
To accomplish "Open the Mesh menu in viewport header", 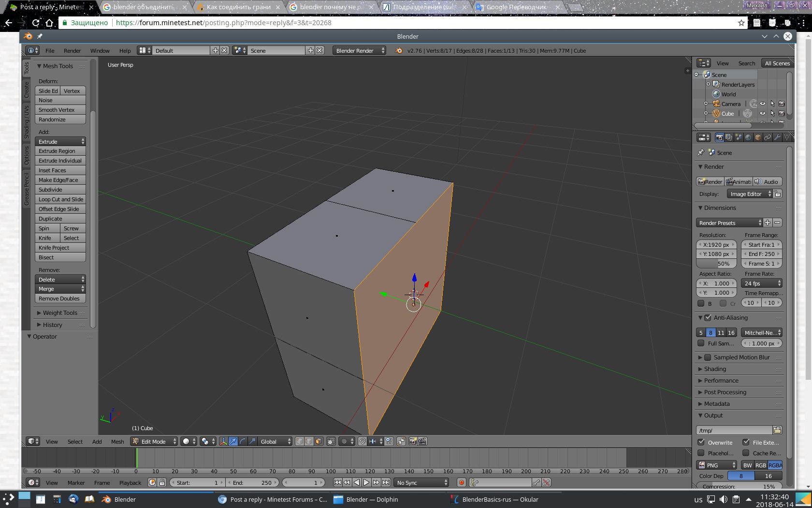I will click(117, 441).
